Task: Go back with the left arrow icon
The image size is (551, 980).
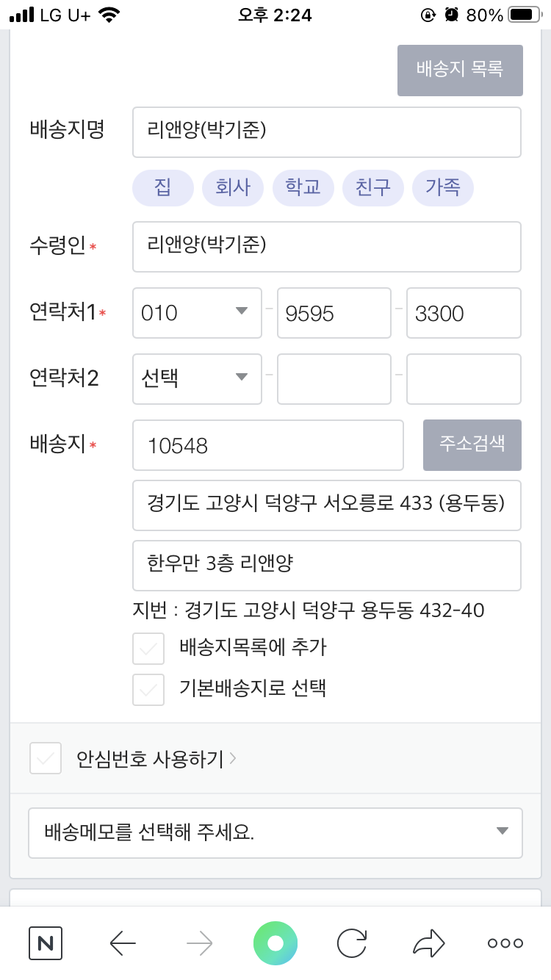Action: point(123,943)
